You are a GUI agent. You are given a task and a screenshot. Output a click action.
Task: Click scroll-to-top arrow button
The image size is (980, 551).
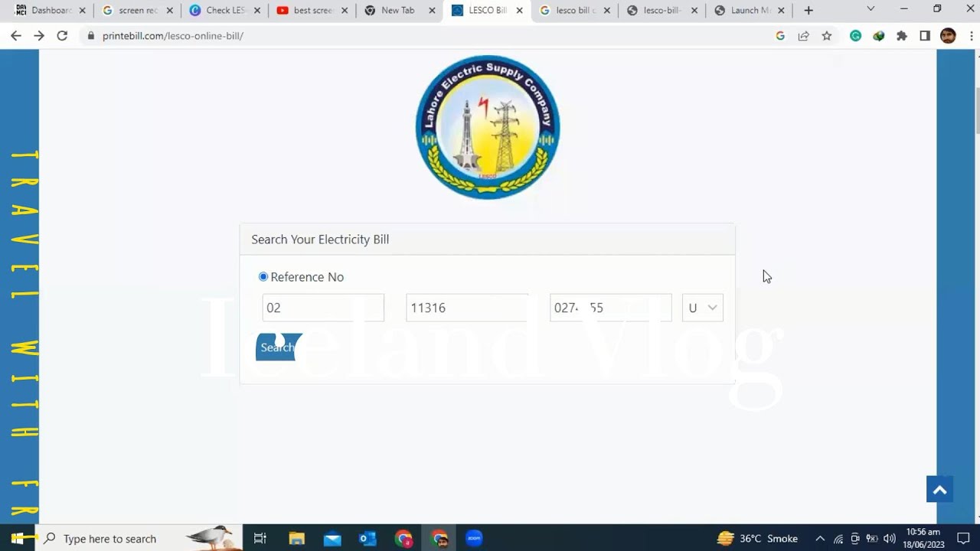[940, 490]
